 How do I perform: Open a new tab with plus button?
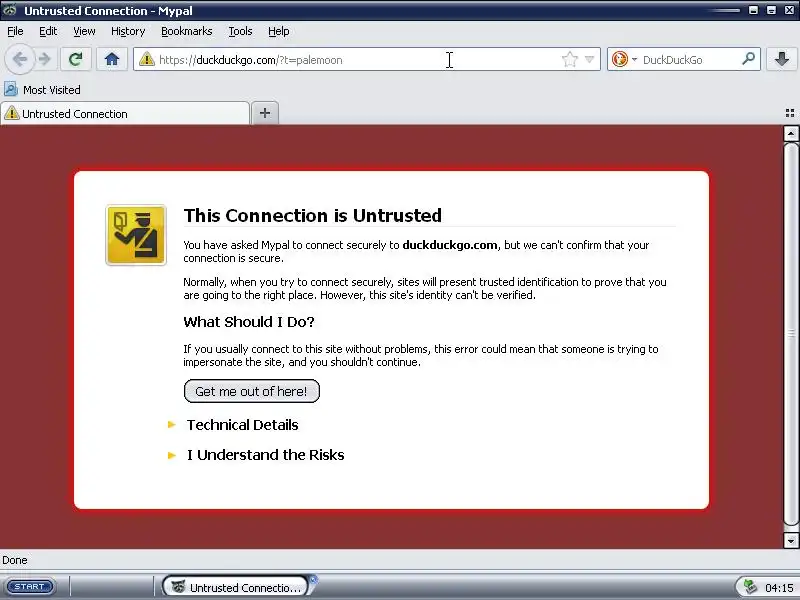[x=265, y=113]
